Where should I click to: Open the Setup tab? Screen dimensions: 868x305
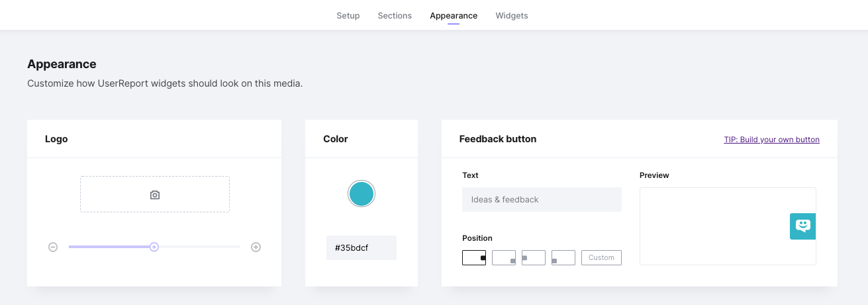[348, 15]
